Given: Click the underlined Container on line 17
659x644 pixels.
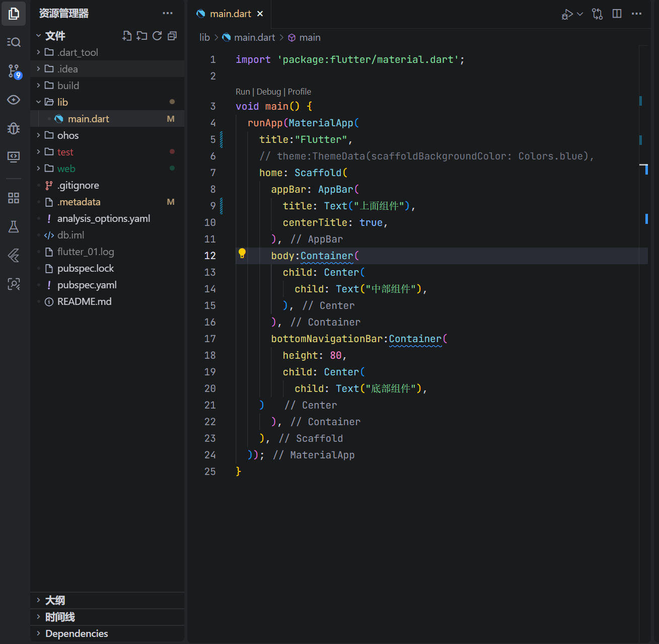Looking at the screenshot, I should [415, 339].
